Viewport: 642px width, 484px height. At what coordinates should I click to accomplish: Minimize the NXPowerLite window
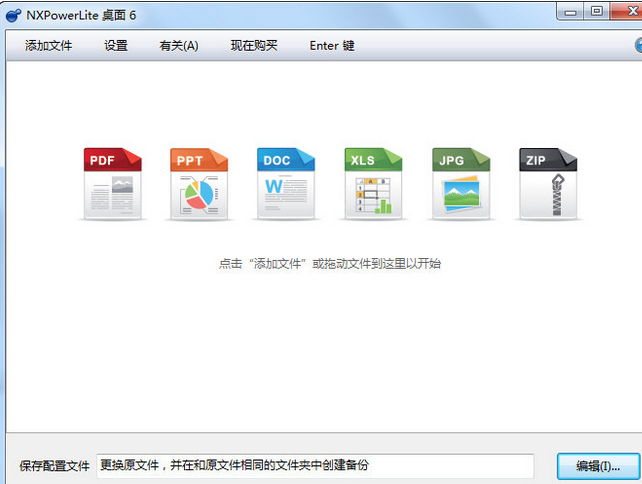pos(570,12)
